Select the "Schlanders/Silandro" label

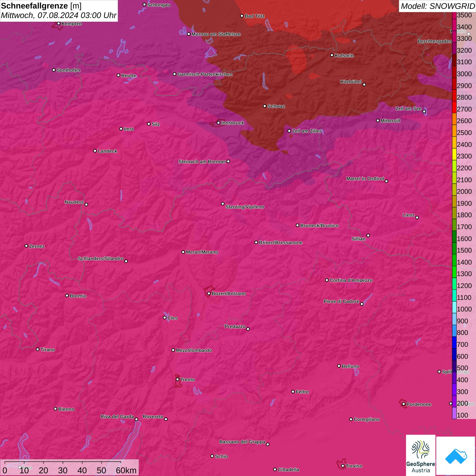pos(101,258)
